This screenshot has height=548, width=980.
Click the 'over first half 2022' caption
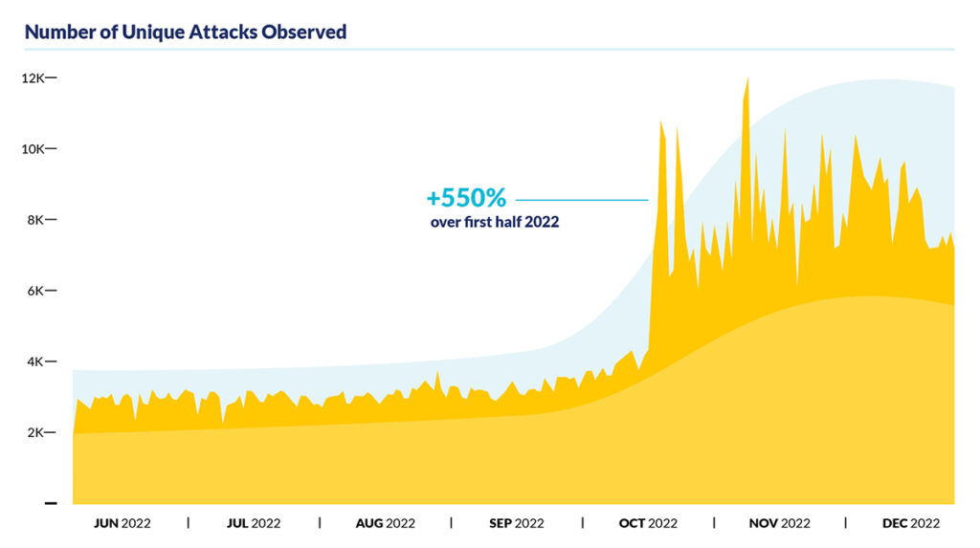point(494,223)
